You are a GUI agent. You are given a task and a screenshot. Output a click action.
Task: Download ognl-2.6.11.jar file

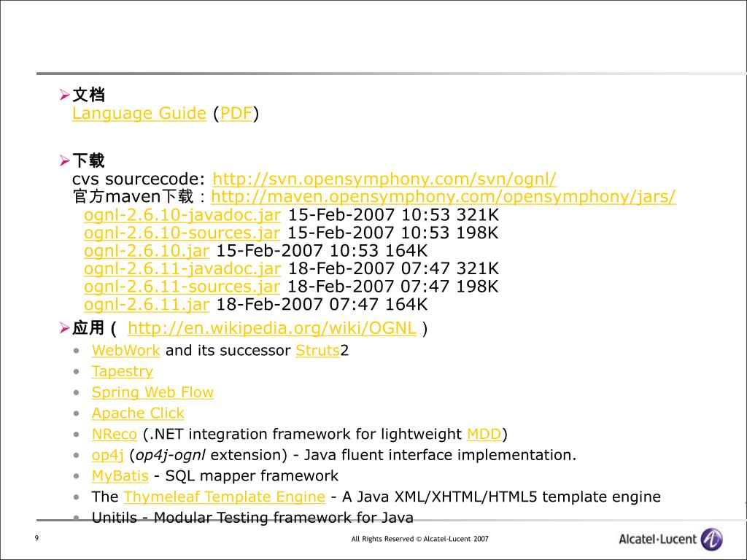(x=146, y=304)
